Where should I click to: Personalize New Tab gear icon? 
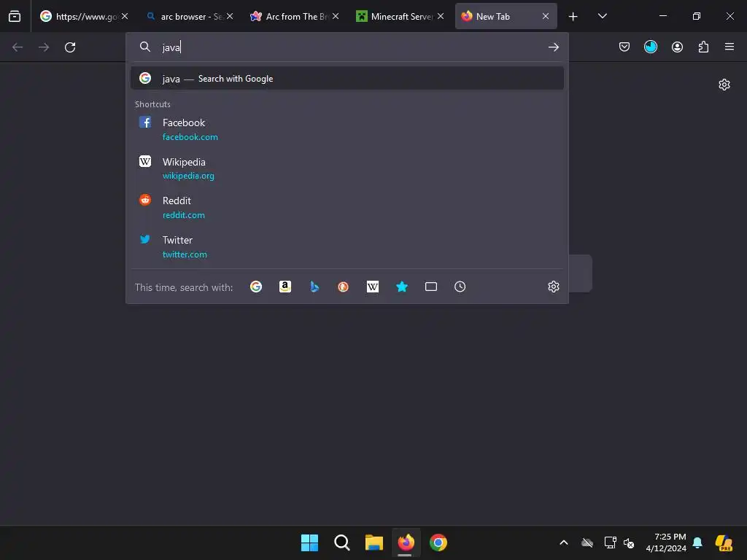click(724, 85)
